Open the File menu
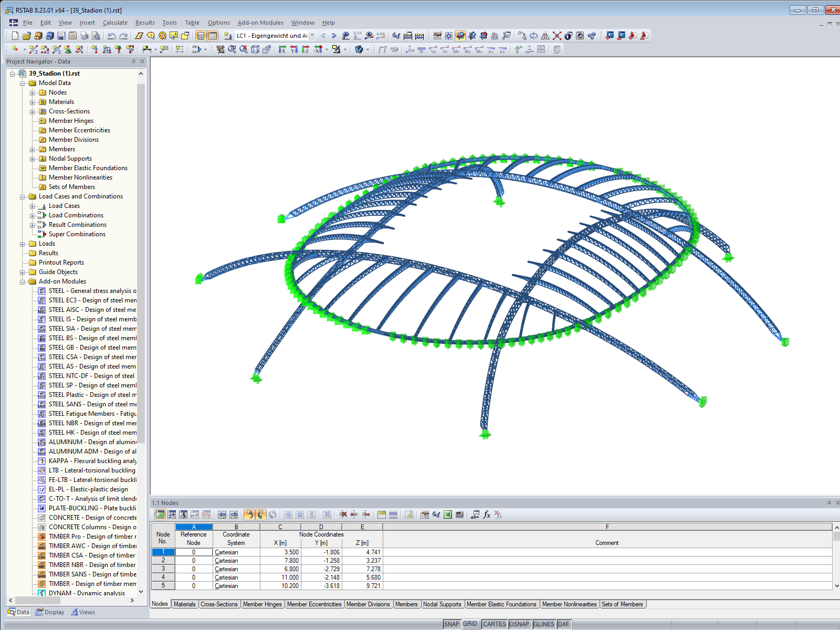This screenshot has width=840, height=630. [x=28, y=23]
